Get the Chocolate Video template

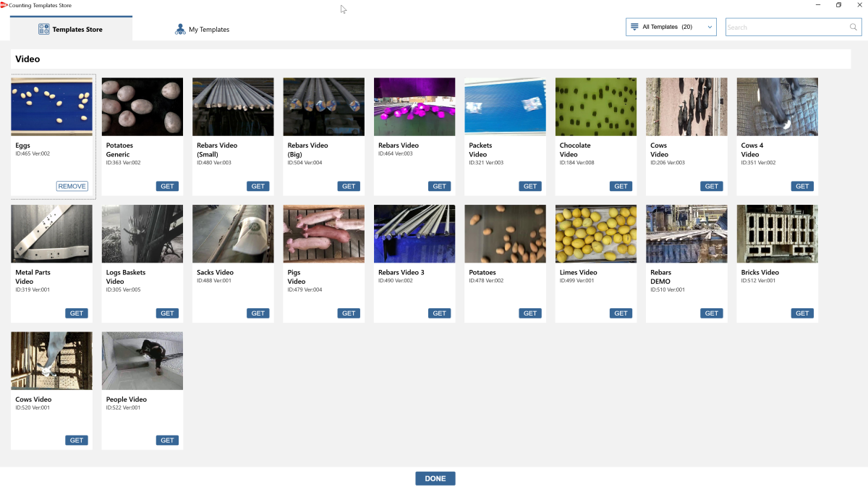point(621,186)
